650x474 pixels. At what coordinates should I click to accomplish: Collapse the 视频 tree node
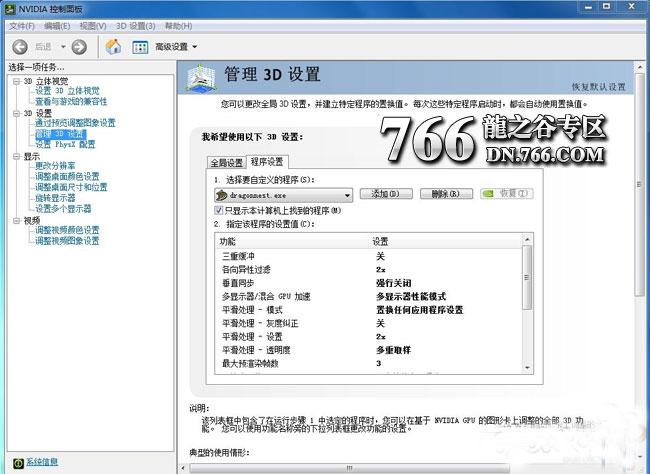[17, 221]
